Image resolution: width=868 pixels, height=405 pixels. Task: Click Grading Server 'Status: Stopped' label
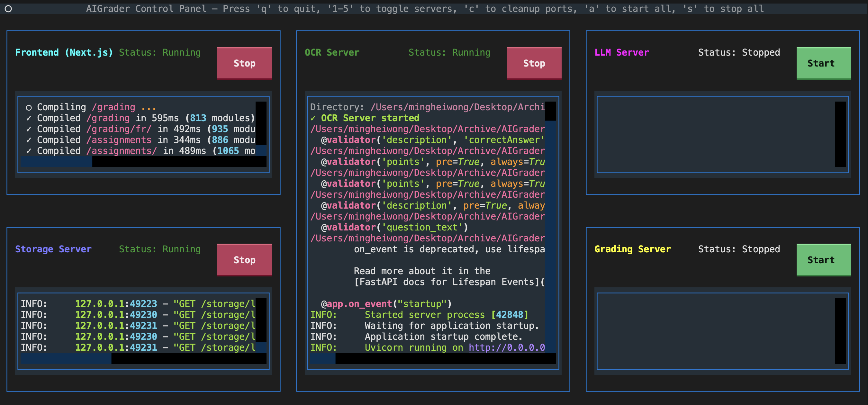739,249
